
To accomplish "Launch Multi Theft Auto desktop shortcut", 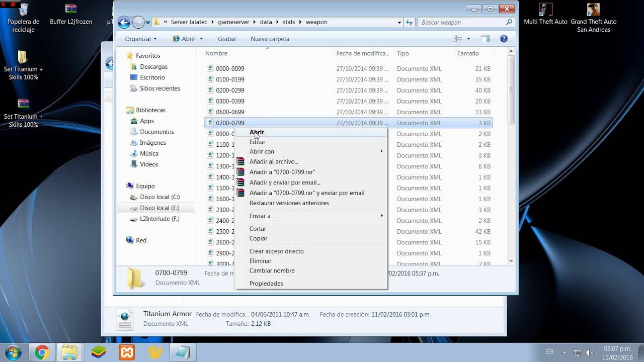I will point(545,14).
